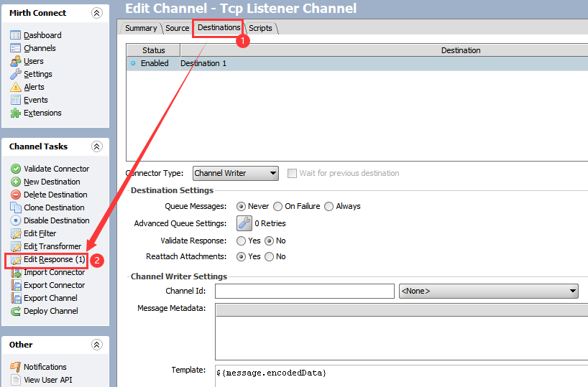
Task: Click the Export Channel task link
Action: 50,298
